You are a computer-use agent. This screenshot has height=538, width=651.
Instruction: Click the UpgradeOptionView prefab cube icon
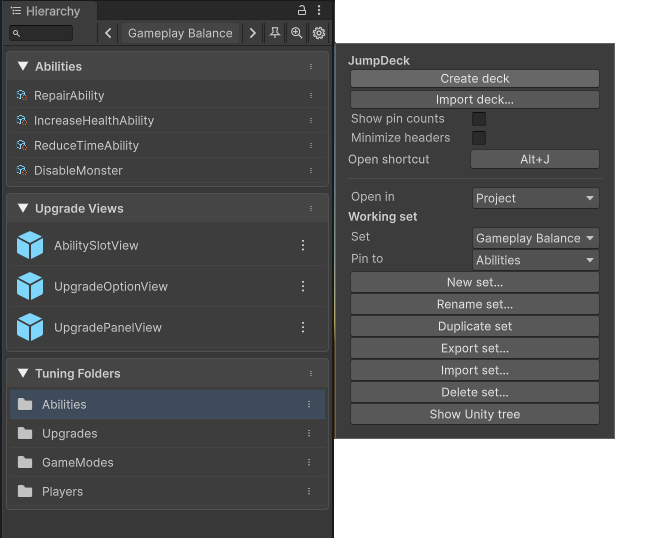(30, 286)
